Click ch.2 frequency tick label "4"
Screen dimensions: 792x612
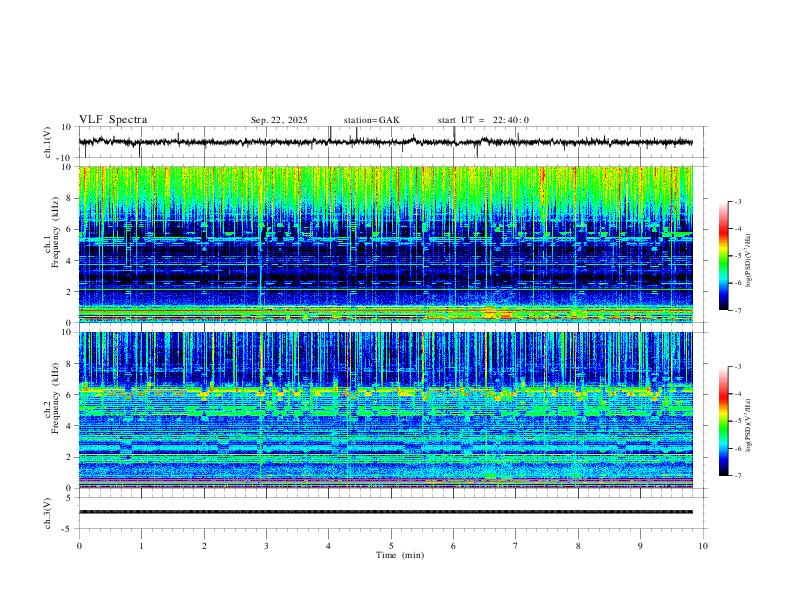[x=69, y=426]
